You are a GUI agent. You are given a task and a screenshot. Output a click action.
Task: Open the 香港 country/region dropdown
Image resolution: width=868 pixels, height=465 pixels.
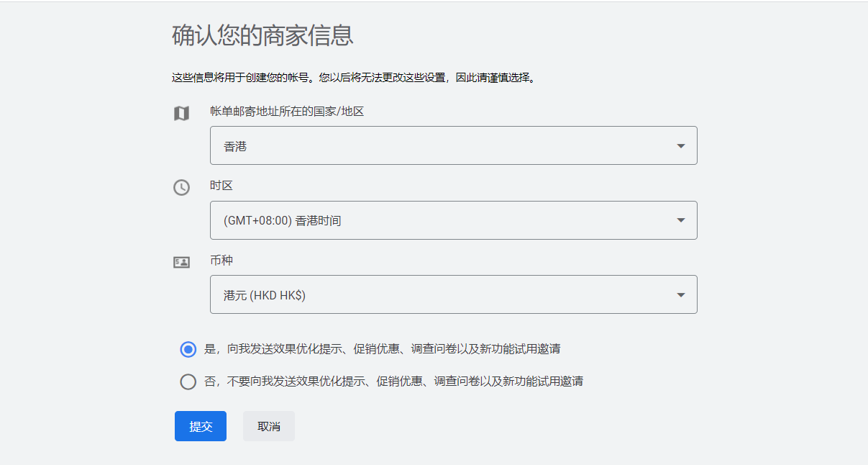point(454,145)
